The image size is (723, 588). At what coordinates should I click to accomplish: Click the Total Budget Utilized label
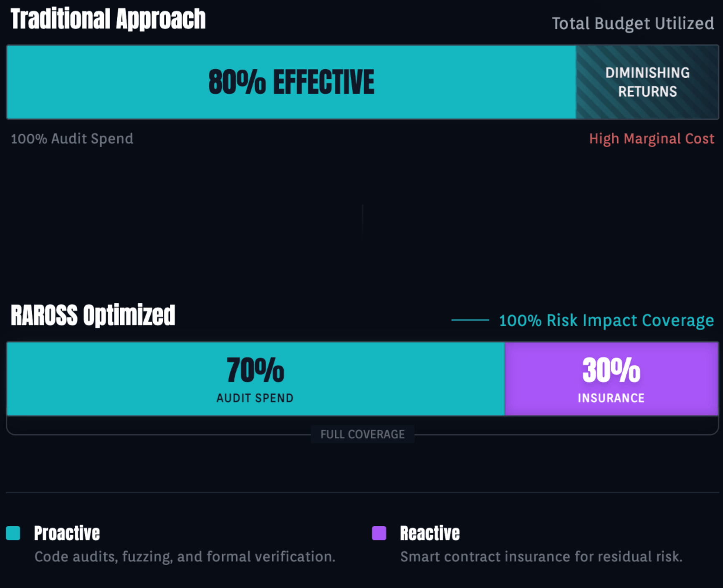tap(633, 24)
